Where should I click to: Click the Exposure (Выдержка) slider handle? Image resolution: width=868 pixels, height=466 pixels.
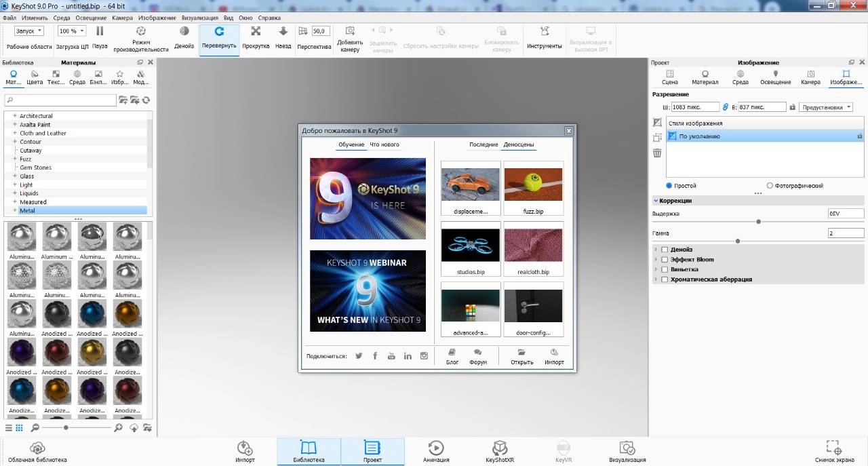click(758, 222)
